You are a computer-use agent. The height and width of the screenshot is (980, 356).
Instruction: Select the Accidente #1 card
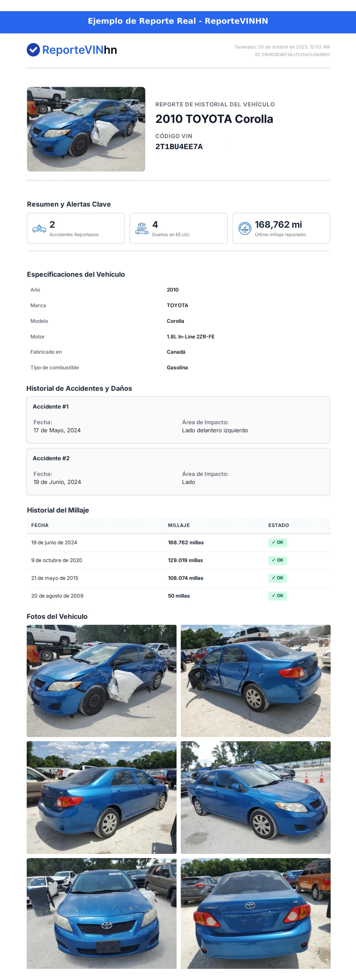click(178, 420)
